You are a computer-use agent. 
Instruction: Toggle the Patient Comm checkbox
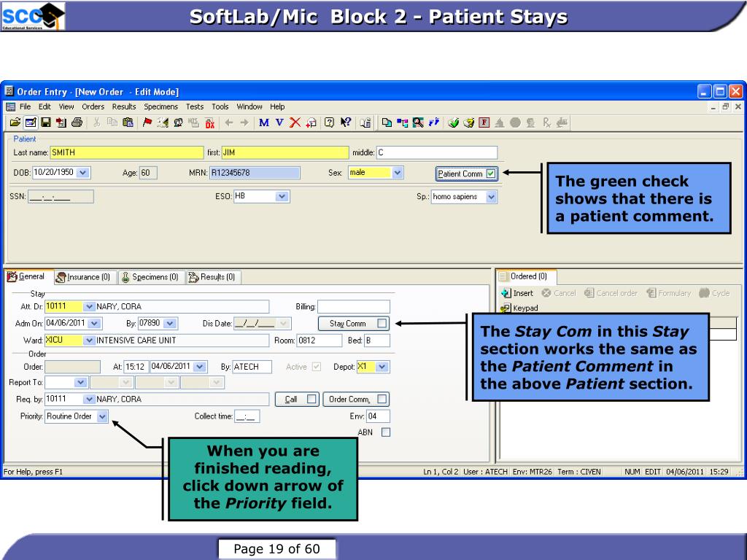click(491, 174)
